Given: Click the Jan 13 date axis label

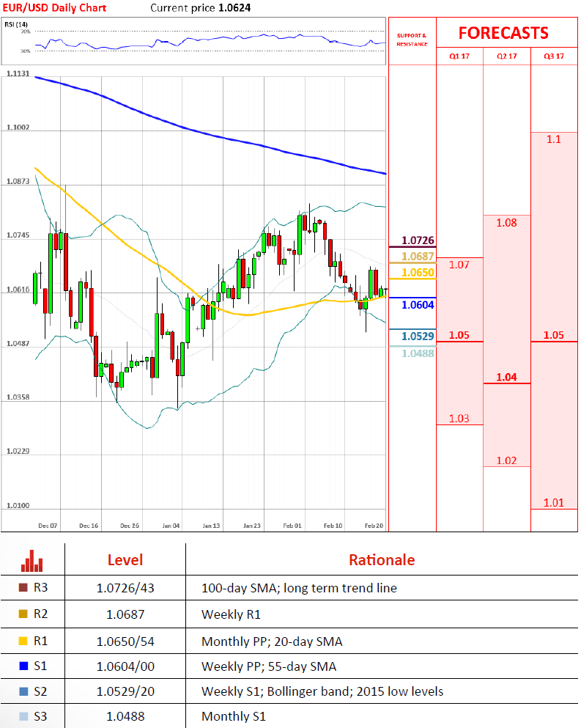Looking at the screenshot, I should 211,526.
